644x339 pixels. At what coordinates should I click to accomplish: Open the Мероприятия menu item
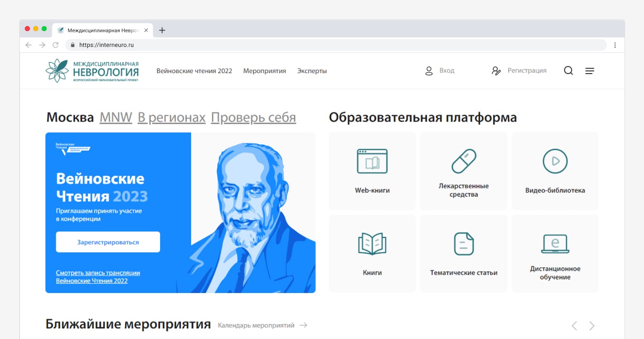click(265, 71)
